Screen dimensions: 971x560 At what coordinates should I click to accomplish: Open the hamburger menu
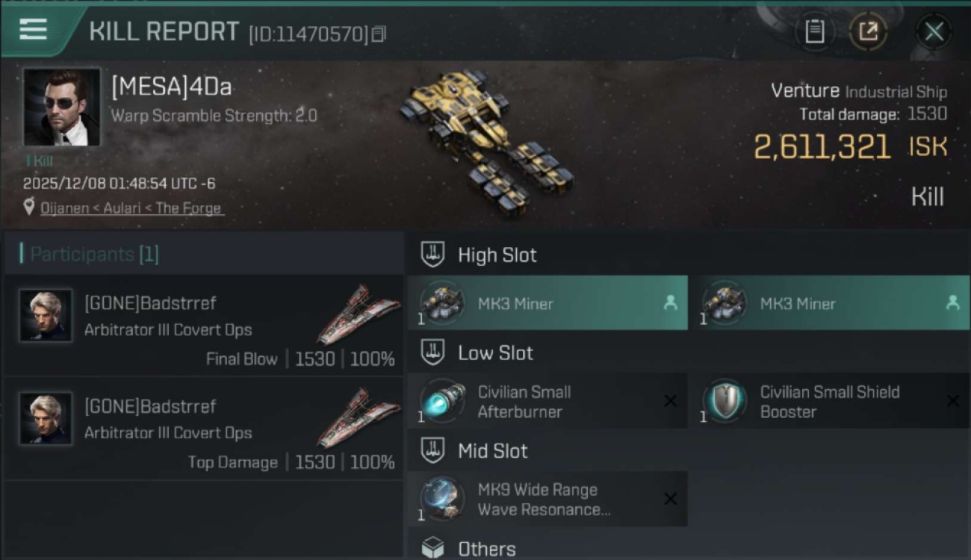click(34, 30)
